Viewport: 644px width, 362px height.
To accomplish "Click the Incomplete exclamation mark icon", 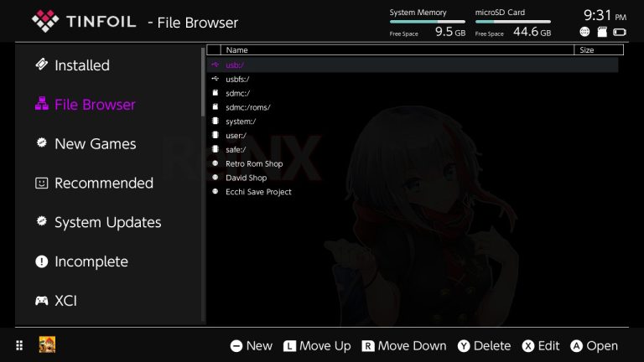I will [x=41, y=261].
